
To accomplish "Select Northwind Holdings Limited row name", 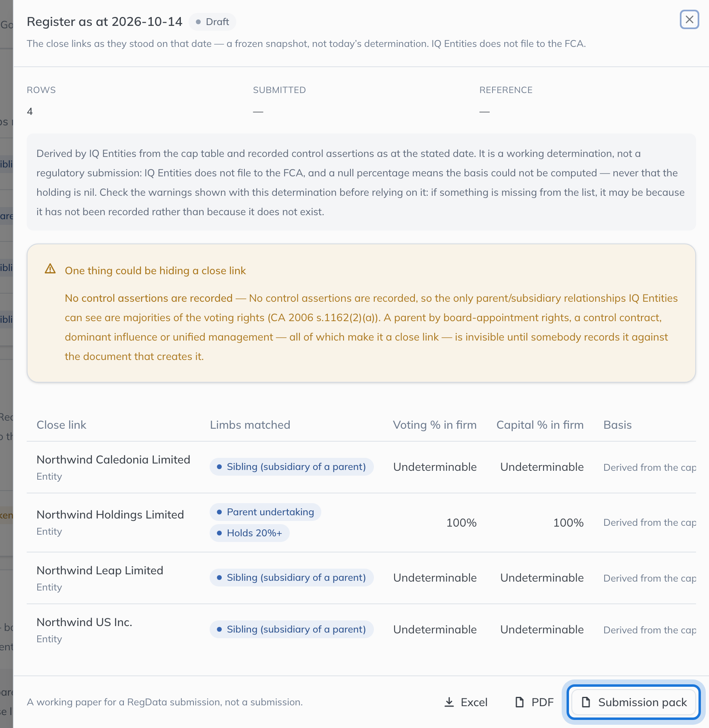I will click(x=110, y=514).
